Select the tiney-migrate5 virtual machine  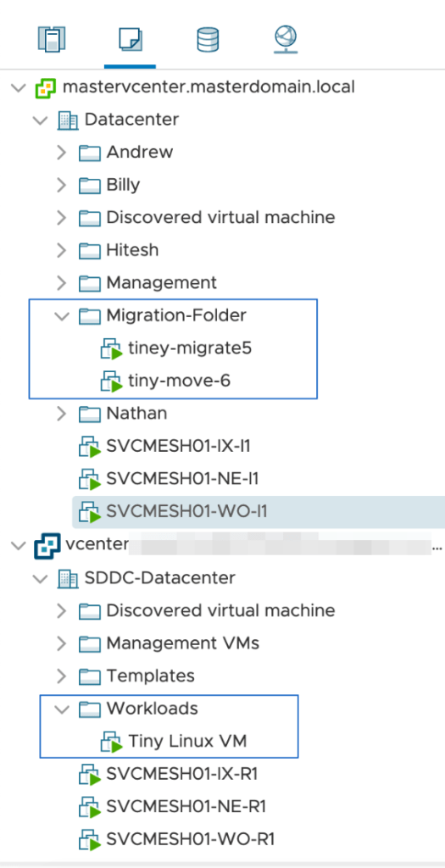190,348
